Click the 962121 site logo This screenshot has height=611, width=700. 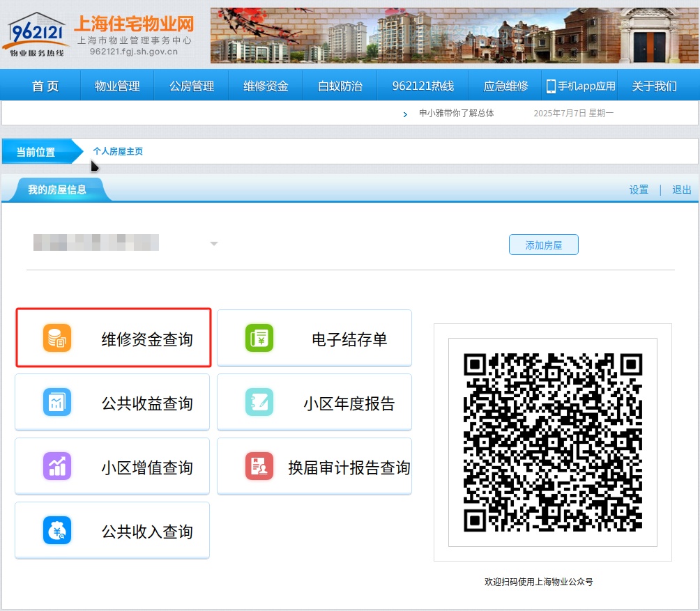pyautogui.click(x=36, y=33)
